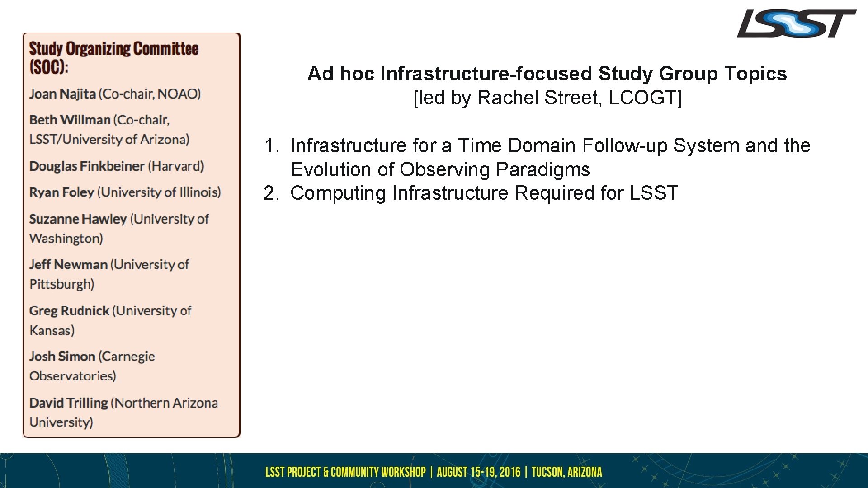Click the LSST Project & Community Workshop footer text
868x488 pixels.
click(345, 472)
